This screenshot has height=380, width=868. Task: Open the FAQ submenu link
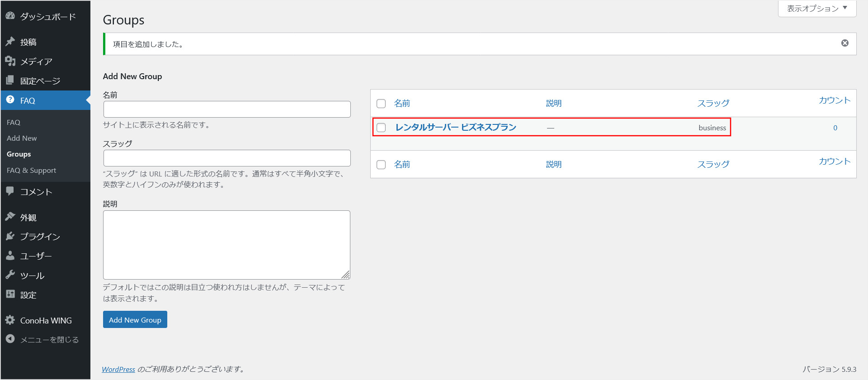tap(14, 122)
